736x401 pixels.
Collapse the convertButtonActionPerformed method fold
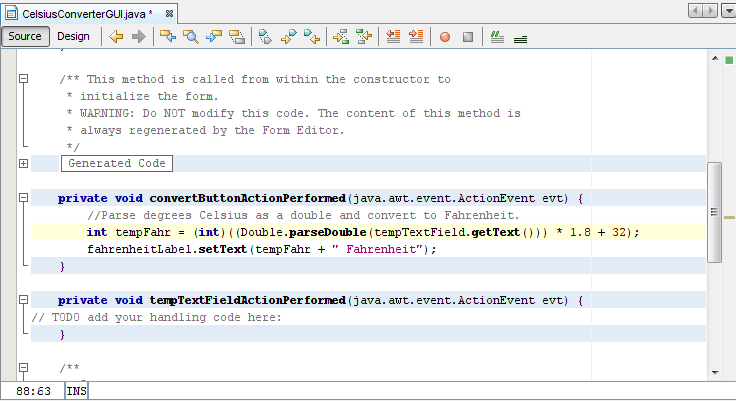23,199
